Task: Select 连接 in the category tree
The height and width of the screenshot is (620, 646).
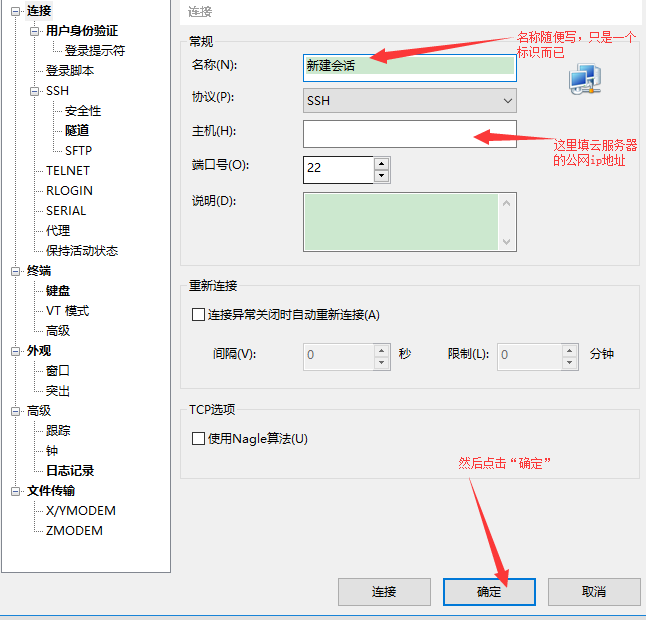Action: pyautogui.click(x=39, y=11)
